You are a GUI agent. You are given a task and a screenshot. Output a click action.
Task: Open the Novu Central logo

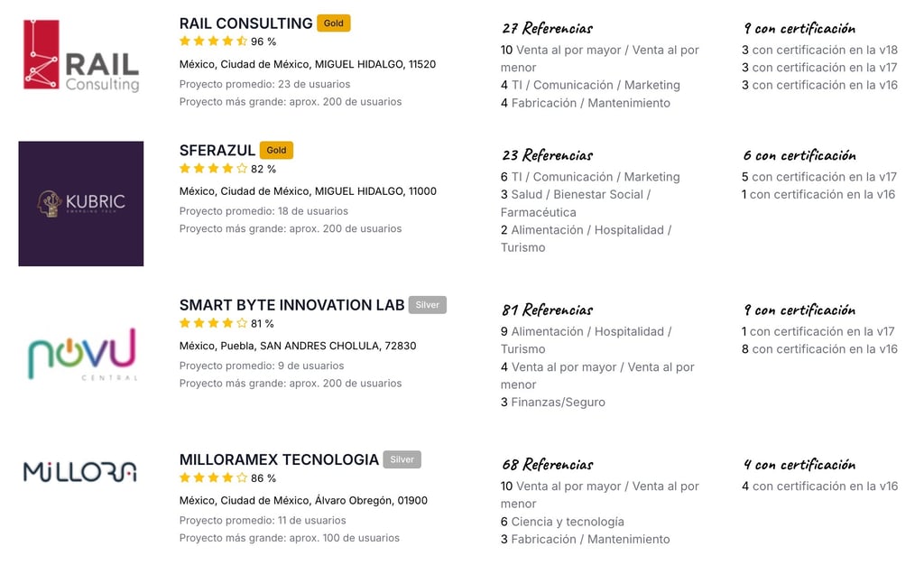click(x=82, y=354)
